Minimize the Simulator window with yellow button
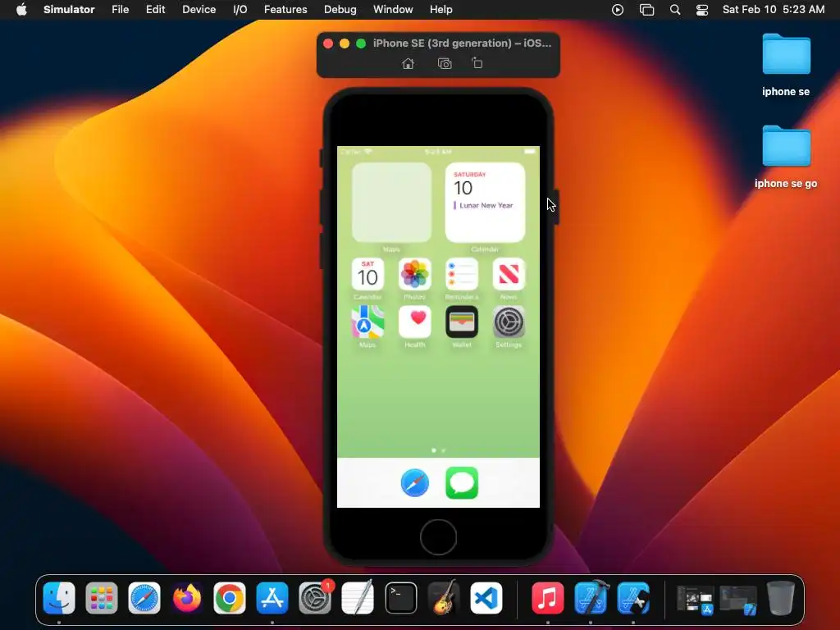The image size is (840, 630). click(345, 43)
